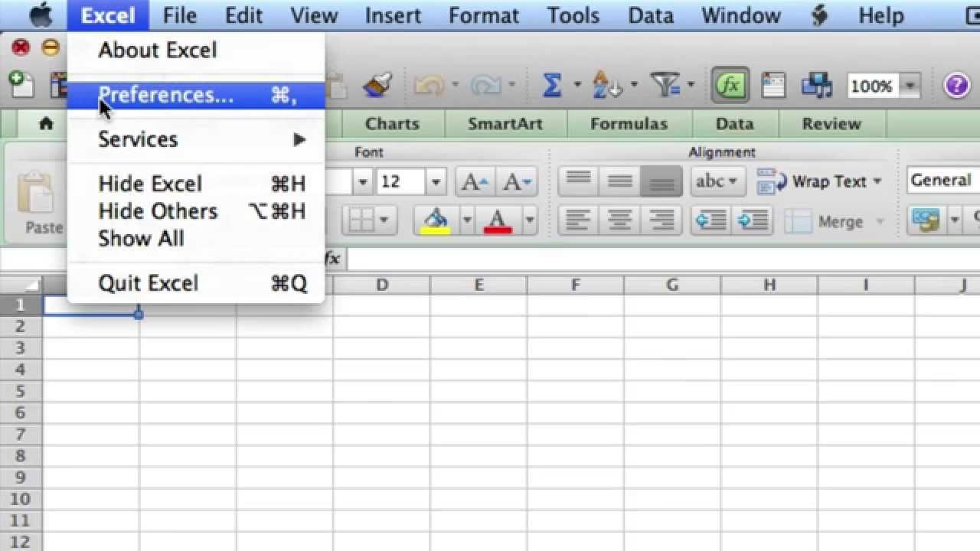This screenshot has height=551, width=980.
Task: Click the Undo arrow icon
Action: pyautogui.click(x=428, y=86)
